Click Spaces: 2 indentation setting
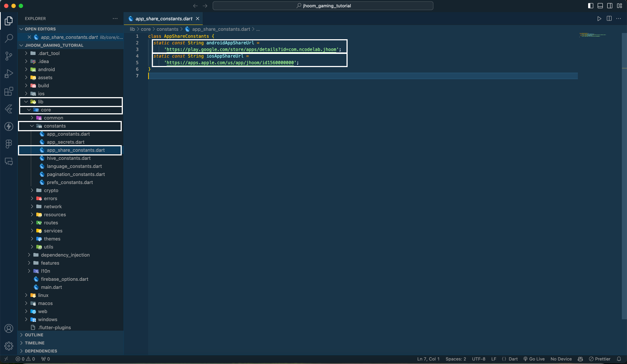This screenshot has width=627, height=364. click(x=456, y=359)
